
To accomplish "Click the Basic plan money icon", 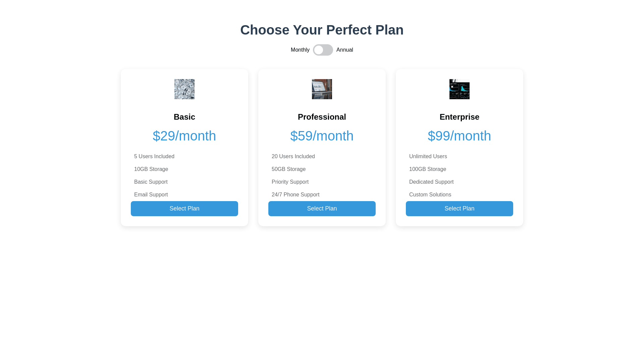I will 184,89.
